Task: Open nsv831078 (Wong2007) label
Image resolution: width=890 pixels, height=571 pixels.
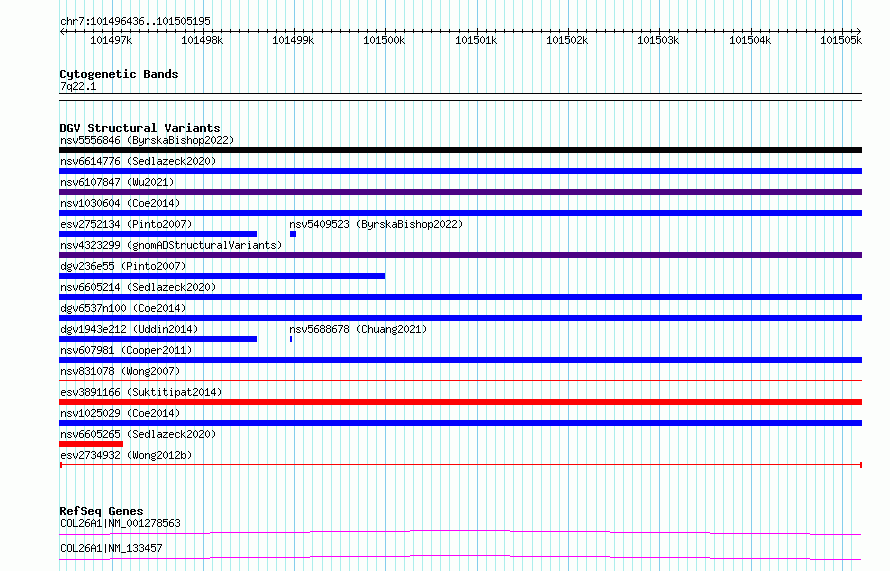Action: 120,371
